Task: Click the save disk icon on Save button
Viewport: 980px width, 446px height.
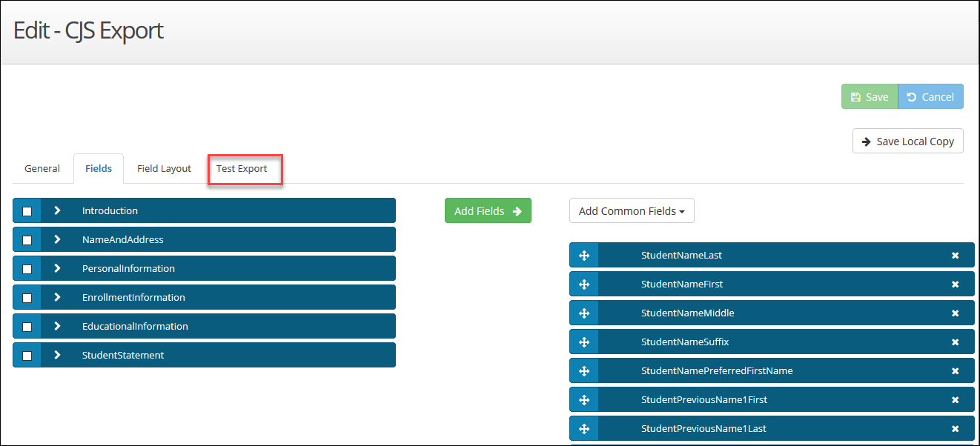Action: click(856, 96)
